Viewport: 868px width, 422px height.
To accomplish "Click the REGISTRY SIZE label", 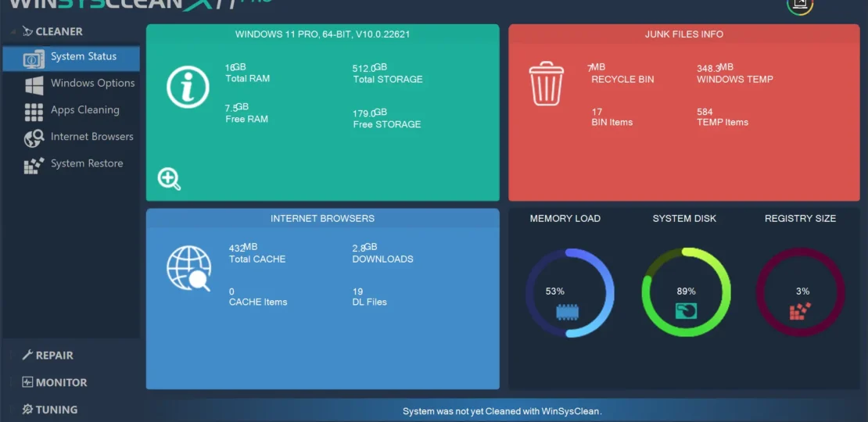I will pos(801,219).
